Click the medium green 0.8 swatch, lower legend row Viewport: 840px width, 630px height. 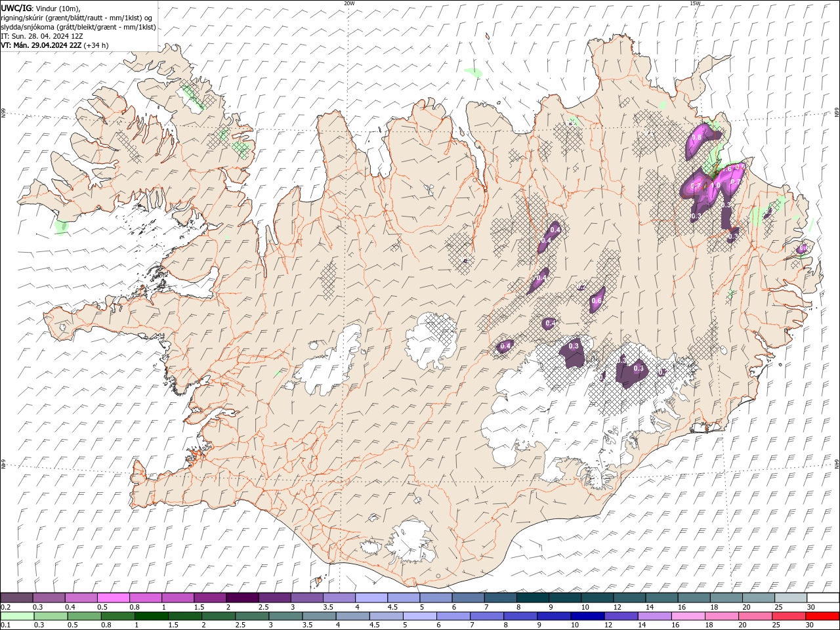click(117, 616)
